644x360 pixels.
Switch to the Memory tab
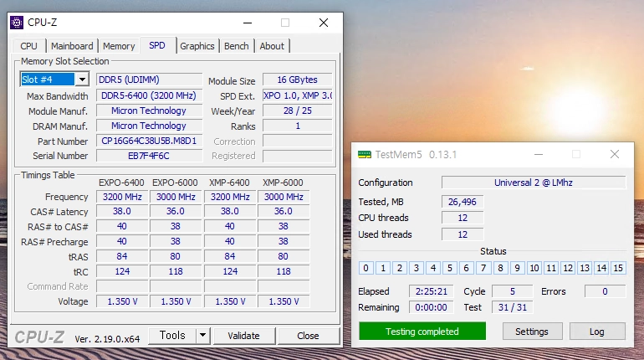point(119,46)
